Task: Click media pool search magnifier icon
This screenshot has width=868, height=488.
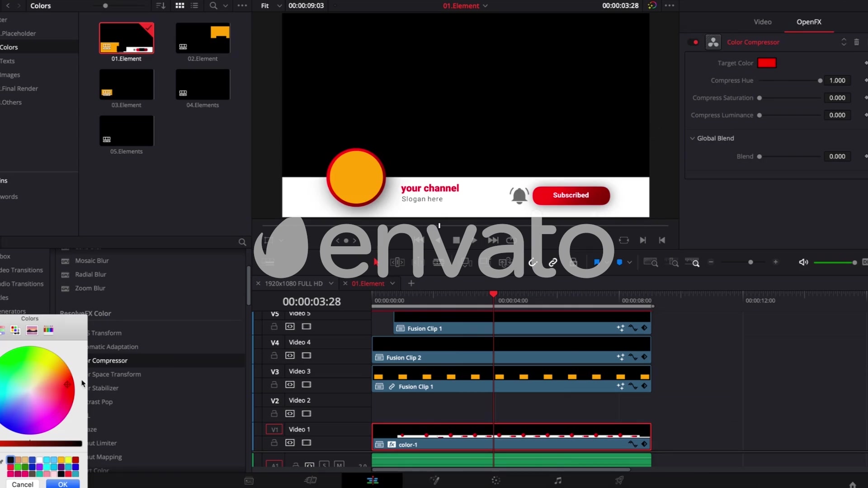Action: [x=213, y=6]
